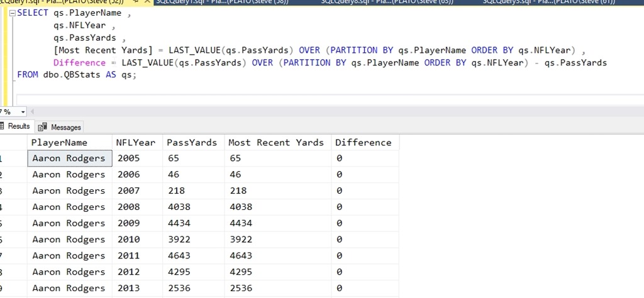This screenshot has height=298, width=644.
Task: Select the NFLYear column header
Action: (137, 143)
